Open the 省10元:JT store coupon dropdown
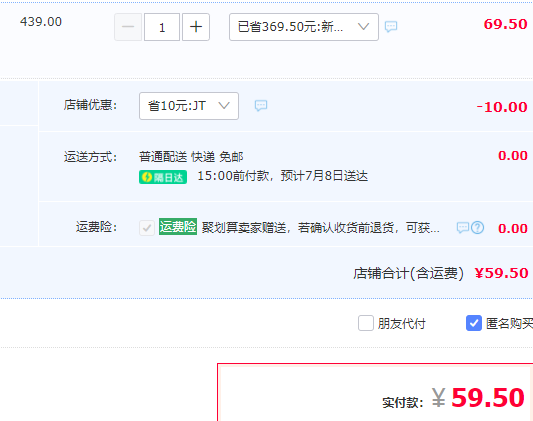Image resolution: width=533 pixels, height=421 pixels. [x=189, y=106]
